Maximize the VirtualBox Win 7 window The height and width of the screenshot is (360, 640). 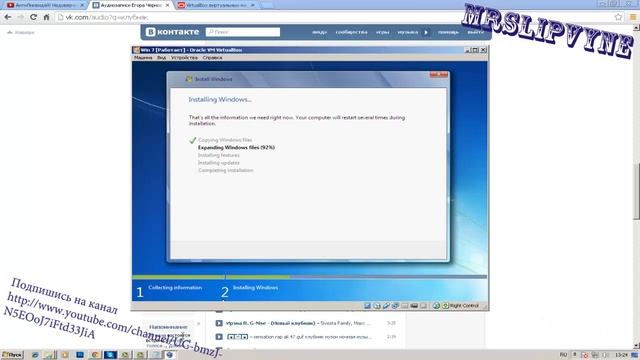coord(475,50)
